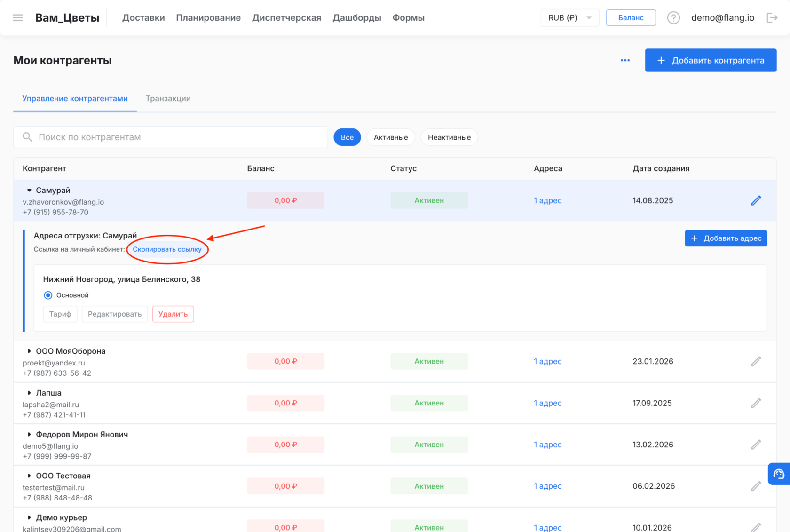Open the Диспетчерская menu

(286, 18)
